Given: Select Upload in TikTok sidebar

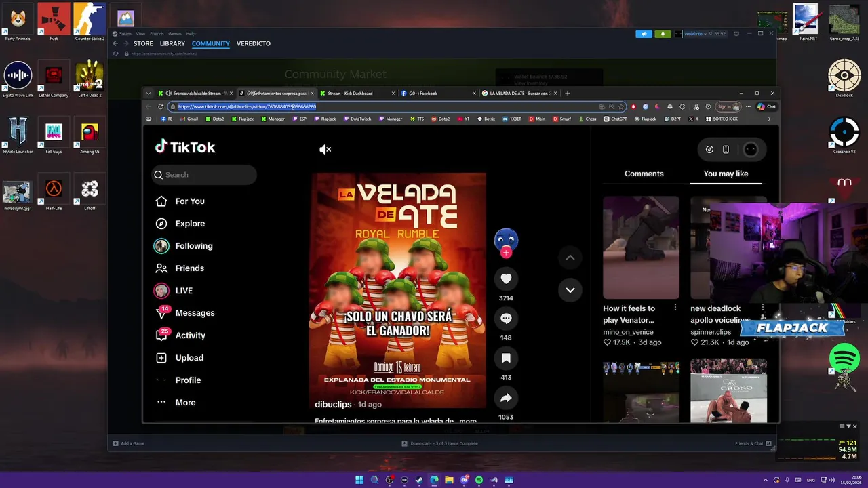Looking at the screenshot, I should pos(179,358).
